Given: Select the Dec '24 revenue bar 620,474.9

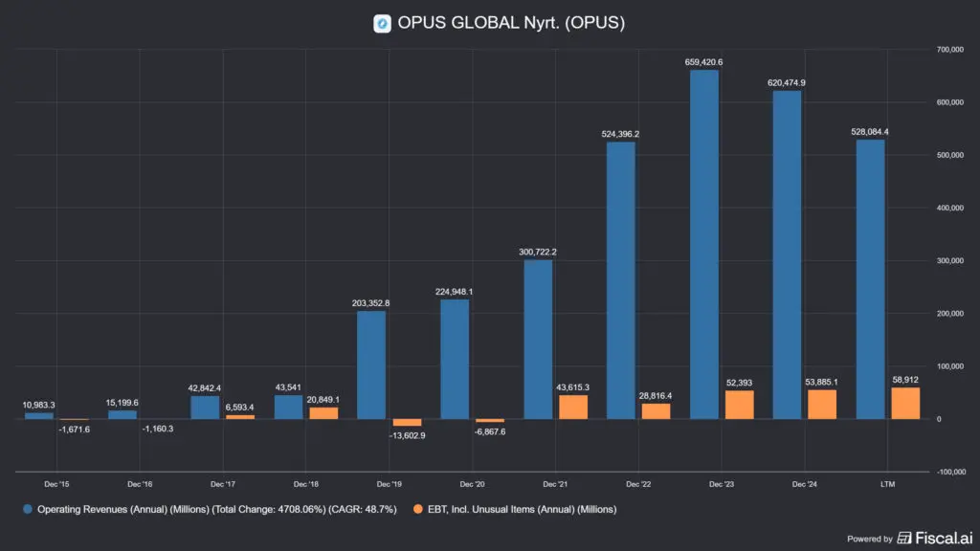Looking at the screenshot, I should click(x=787, y=254).
